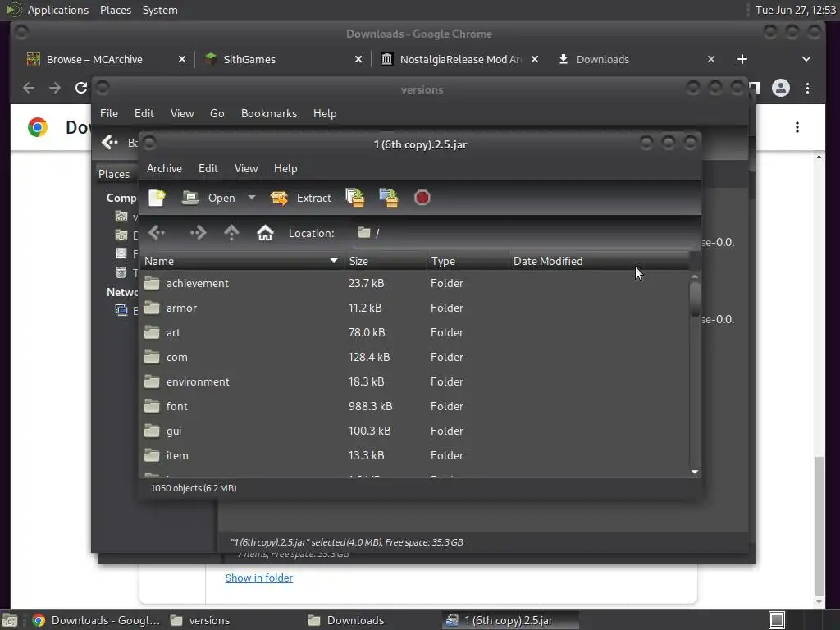The image size is (840, 630).
Task: Open the Places system menu
Action: 115,10
